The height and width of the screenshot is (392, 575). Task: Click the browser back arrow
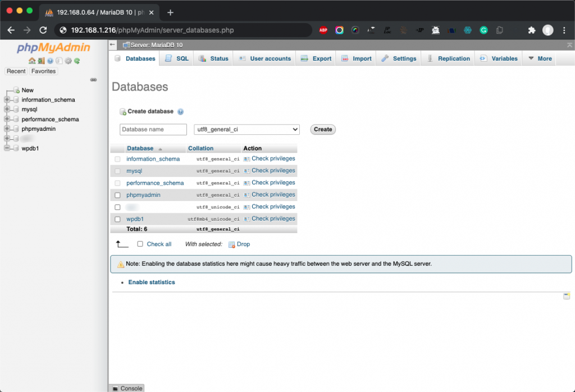click(11, 30)
